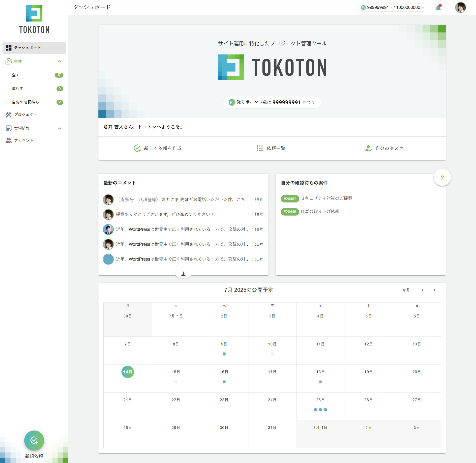Open case #20445 ロゴの取り下げ依頼
The height and width of the screenshot is (463, 476).
point(310,212)
